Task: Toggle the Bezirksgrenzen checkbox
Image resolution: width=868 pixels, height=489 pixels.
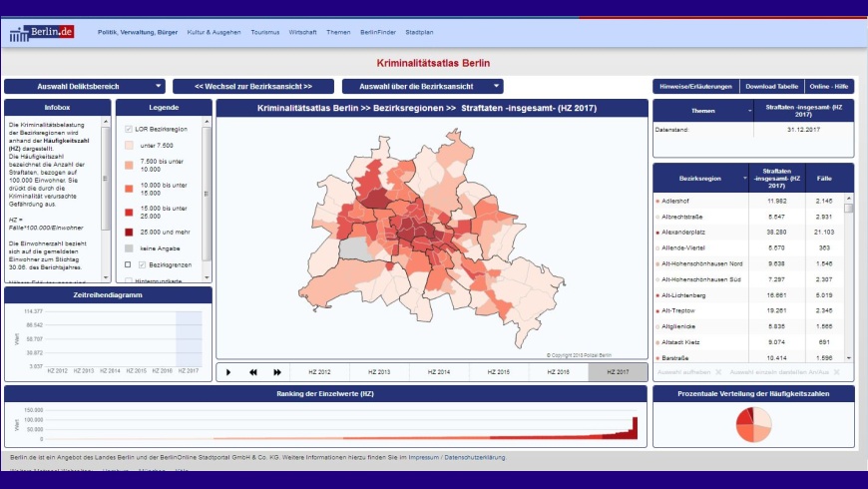Action: pos(142,264)
